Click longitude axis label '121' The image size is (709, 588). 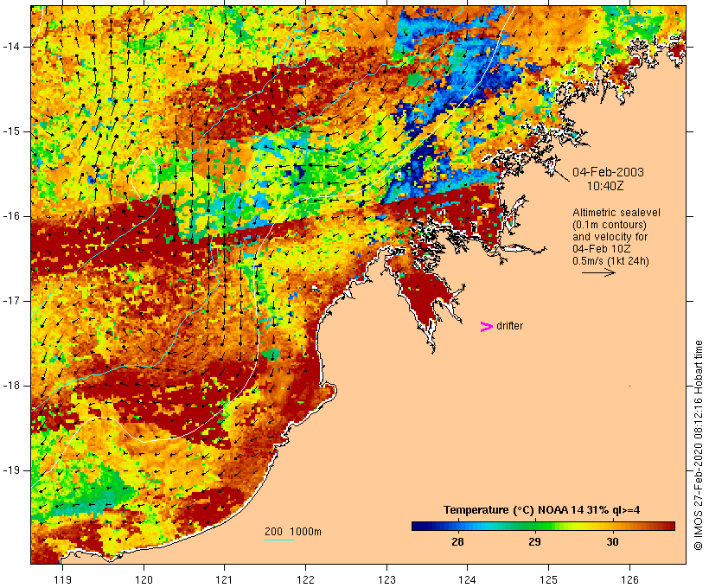pyautogui.click(x=224, y=579)
